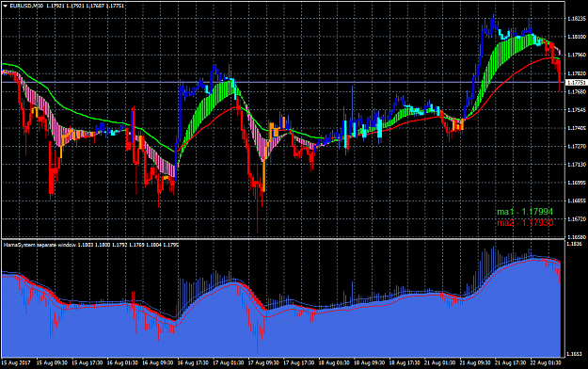Viewport: 588px width, 369px height.
Task: Click the horizontal current-price line
Action: coord(283,82)
